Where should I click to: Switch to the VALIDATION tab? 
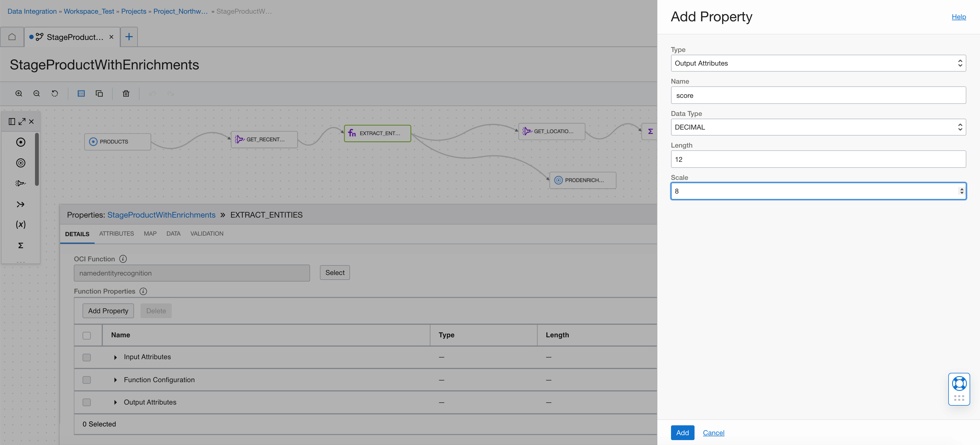click(206, 233)
